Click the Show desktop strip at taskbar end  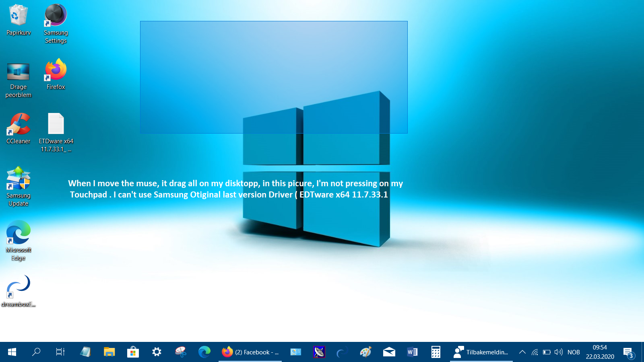(x=642, y=352)
